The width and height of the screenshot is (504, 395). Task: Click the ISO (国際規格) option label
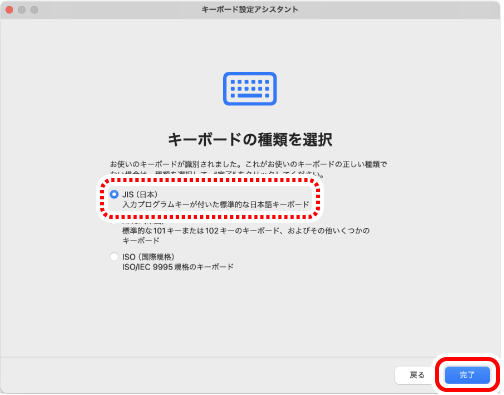tap(148, 257)
